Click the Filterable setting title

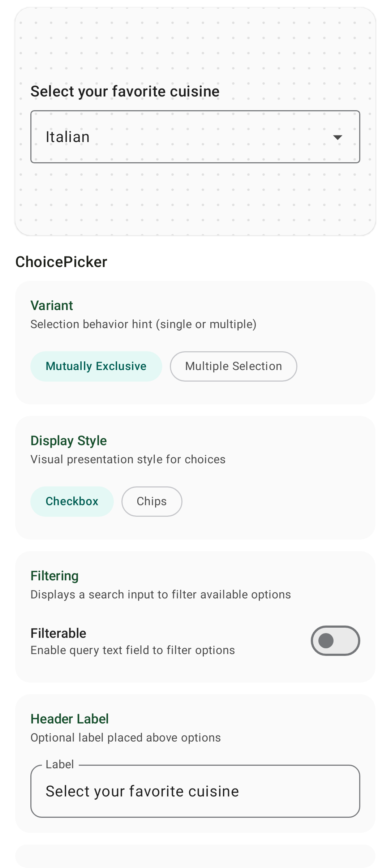(x=59, y=633)
